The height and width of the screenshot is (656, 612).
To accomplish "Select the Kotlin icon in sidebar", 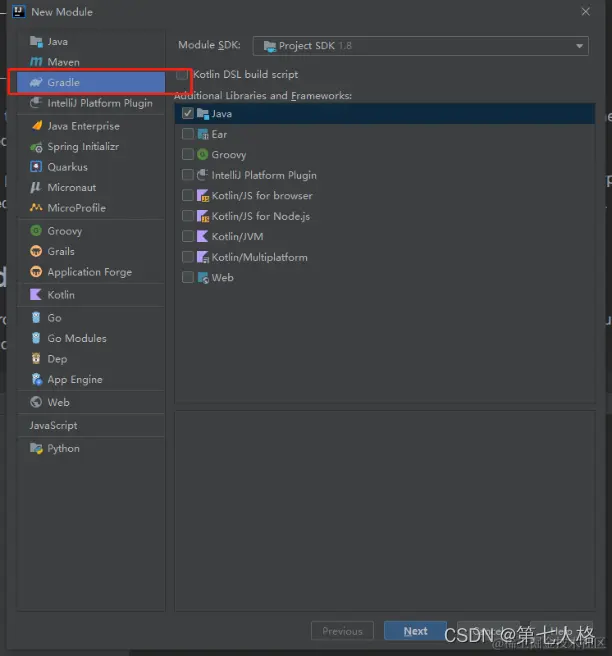I will pyautogui.click(x=36, y=295).
